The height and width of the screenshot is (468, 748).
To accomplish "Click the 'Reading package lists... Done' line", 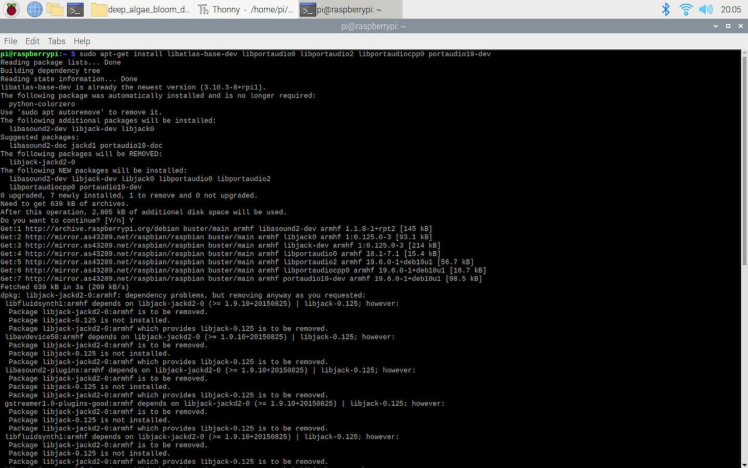I will coord(61,62).
